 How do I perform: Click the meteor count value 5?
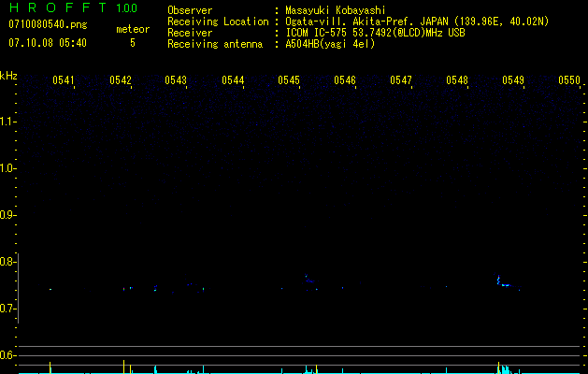[x=133, y=43]
